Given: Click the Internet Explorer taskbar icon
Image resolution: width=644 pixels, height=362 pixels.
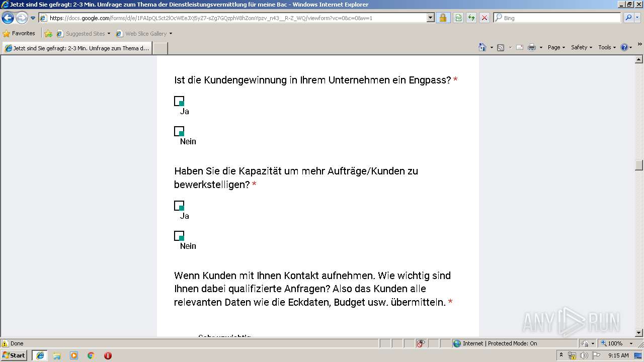Looking at the screenshot, I should click(x=40, y=355).
